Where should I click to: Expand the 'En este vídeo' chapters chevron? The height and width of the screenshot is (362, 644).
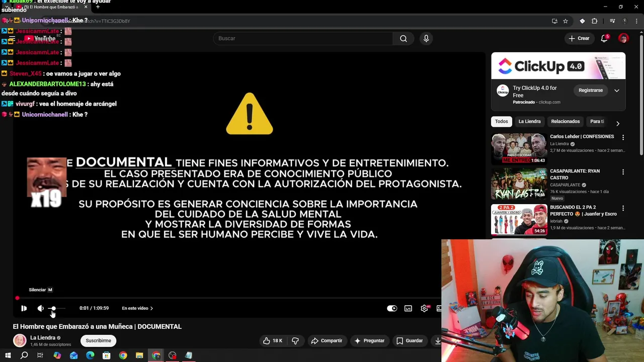(x=151, y=308)
